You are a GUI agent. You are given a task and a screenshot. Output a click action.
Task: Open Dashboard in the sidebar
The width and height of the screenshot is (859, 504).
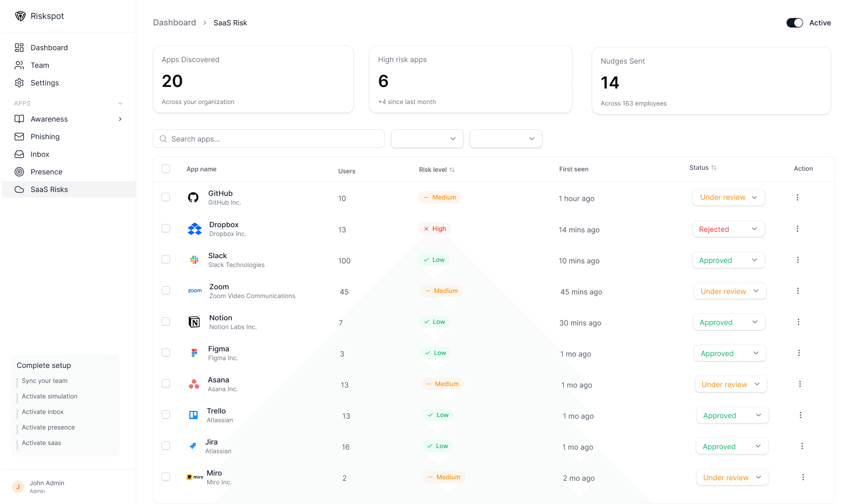(x=69, y=48)
